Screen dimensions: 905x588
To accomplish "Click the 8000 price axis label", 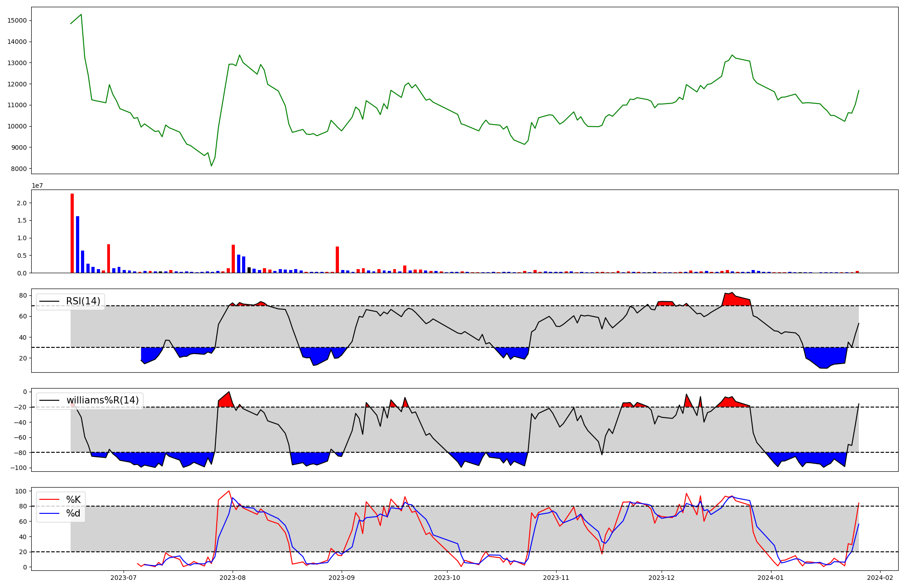I will pos(19,169).
